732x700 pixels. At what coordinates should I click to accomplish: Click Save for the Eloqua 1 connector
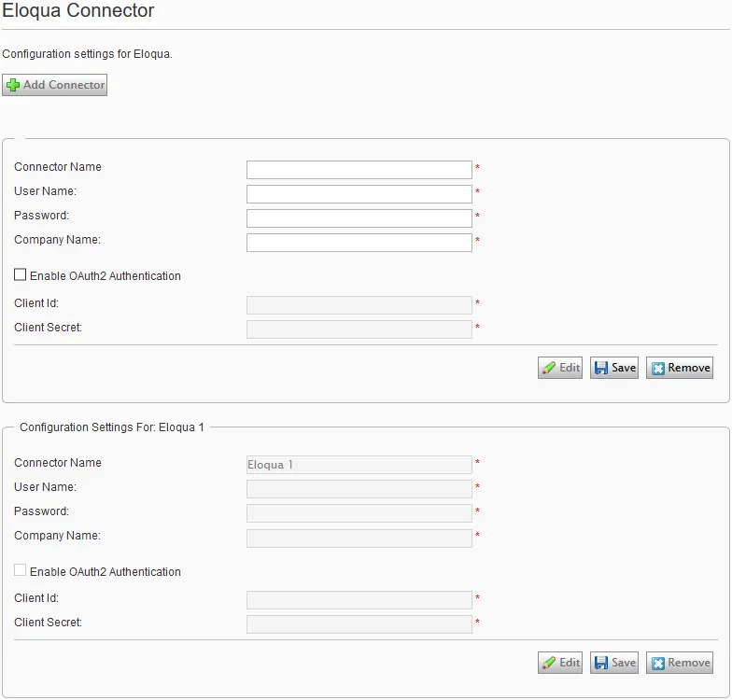614,663
